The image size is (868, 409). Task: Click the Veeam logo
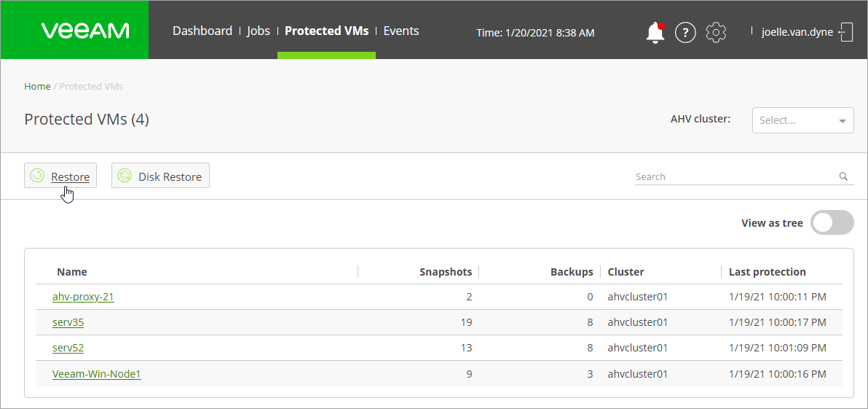coord(85,31)
